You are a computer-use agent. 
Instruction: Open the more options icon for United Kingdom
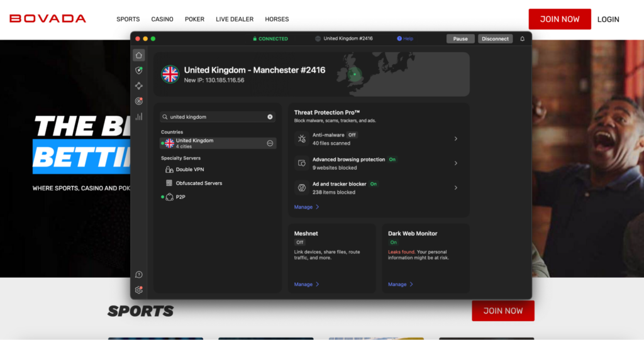pos(270,143)
